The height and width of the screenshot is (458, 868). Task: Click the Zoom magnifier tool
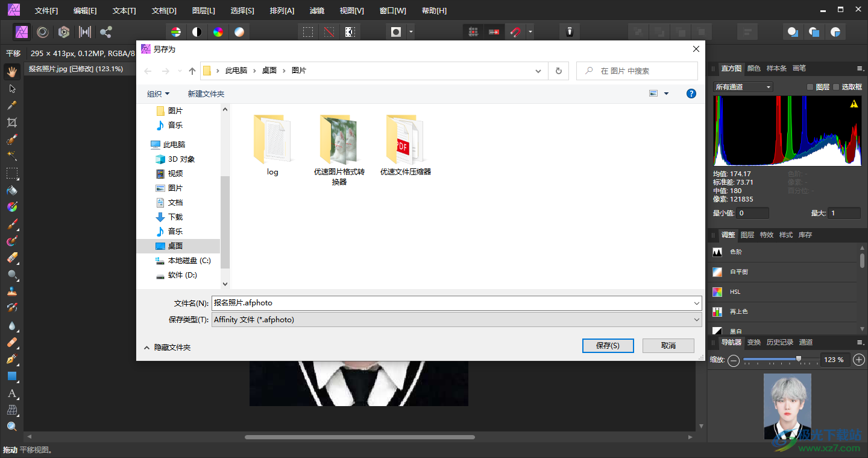click(11, 427)
